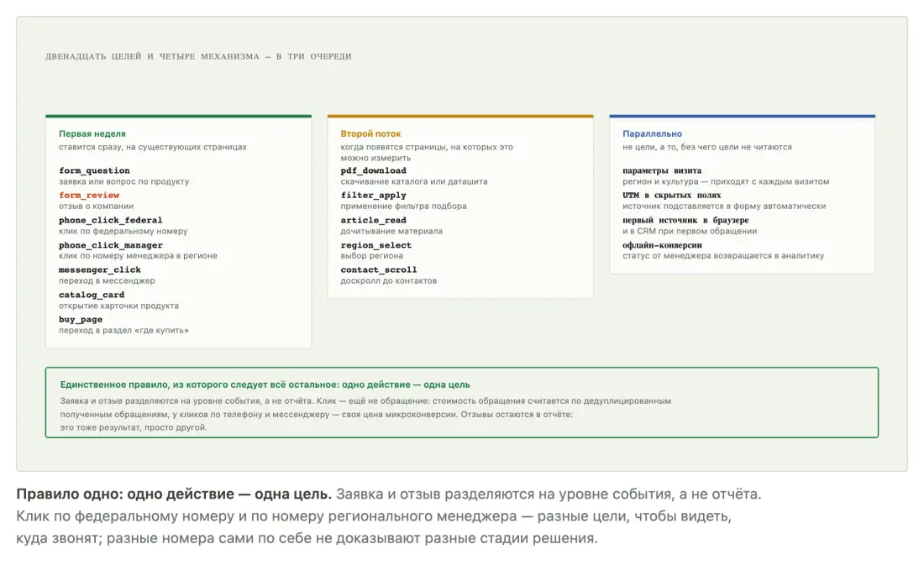Image resolution: width=924 pixels, height=565 pixels.
Task: Select the "buy_page" goal name
Action: pos(81,319)
